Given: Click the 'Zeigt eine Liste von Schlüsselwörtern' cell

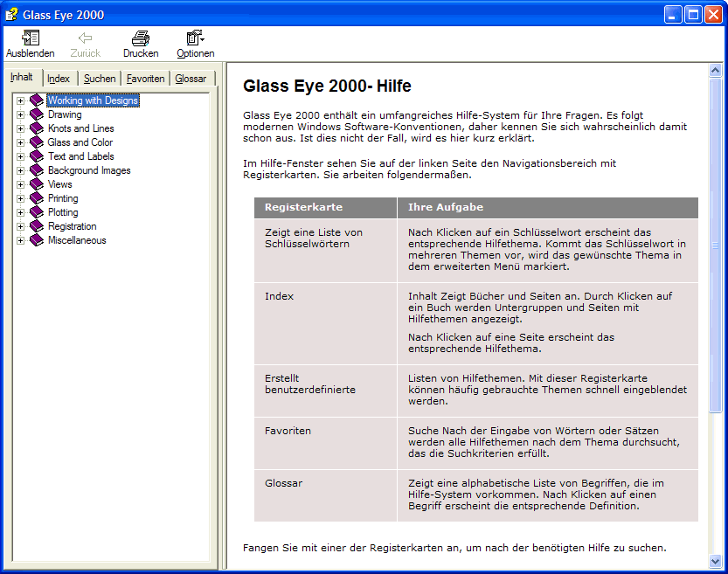Looking at the screenshot, I should coord(325,251).
